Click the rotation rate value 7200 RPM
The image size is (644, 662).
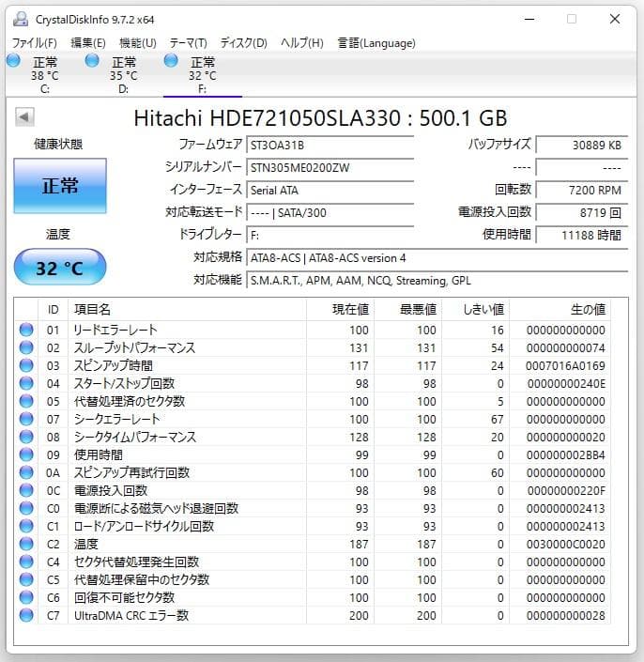[x=582, y=191]
